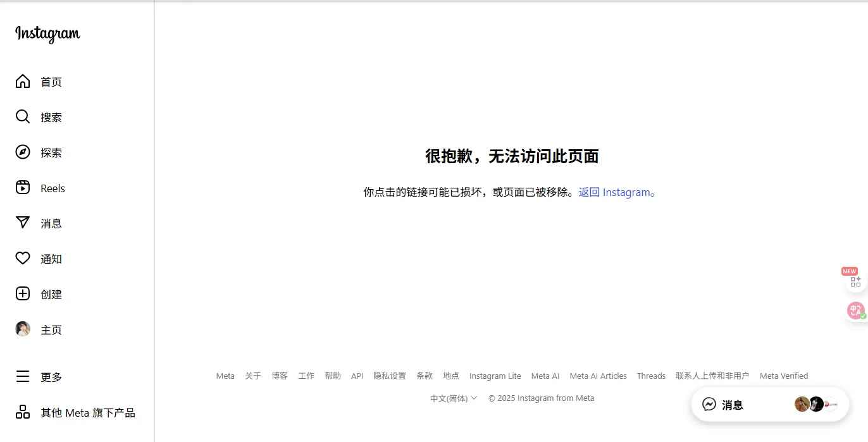Viewport: 868px width, 442px height.
Task: Click the 博客 footer link
Action: click(280, 376)
